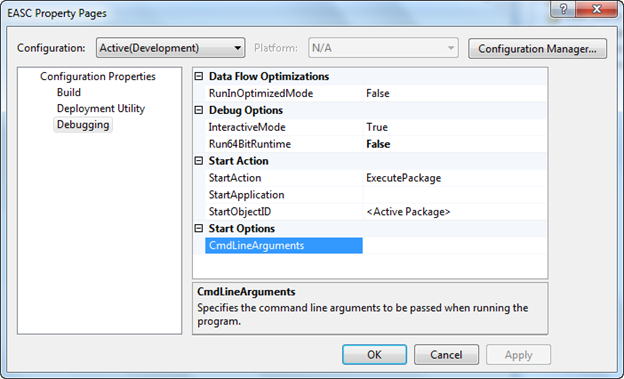Click the StartObjectID Active Package value

454,212
